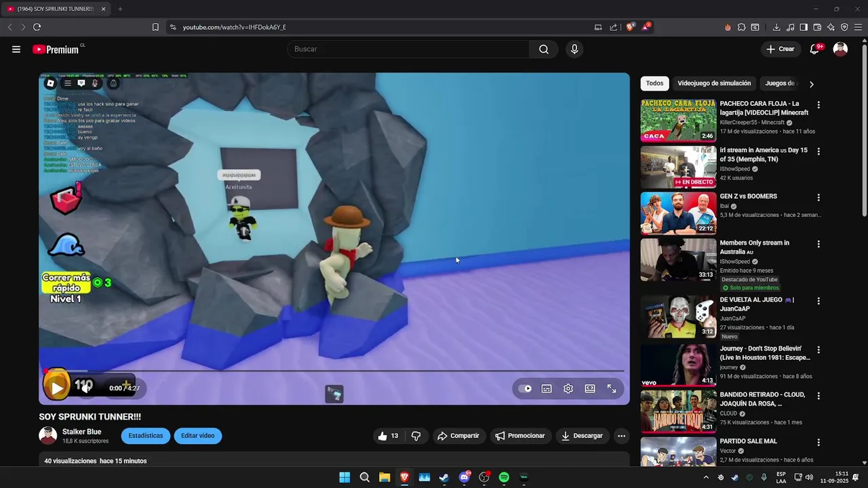The image size is (868, 488).
Task: Toggle the browser sidebar panel
Action: [x=804, y=27]
